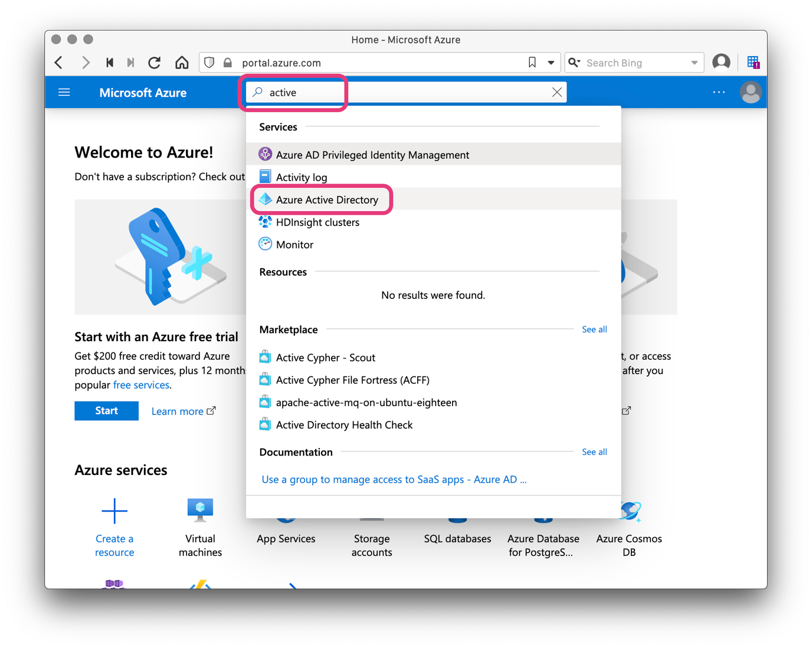Open HDInsight clusters service
This screenshot has width=812, height=648.
tap(317, 222)
